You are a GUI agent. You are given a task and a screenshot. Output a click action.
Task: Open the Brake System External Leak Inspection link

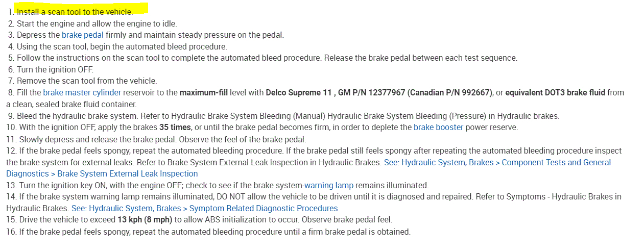(308, 168)
